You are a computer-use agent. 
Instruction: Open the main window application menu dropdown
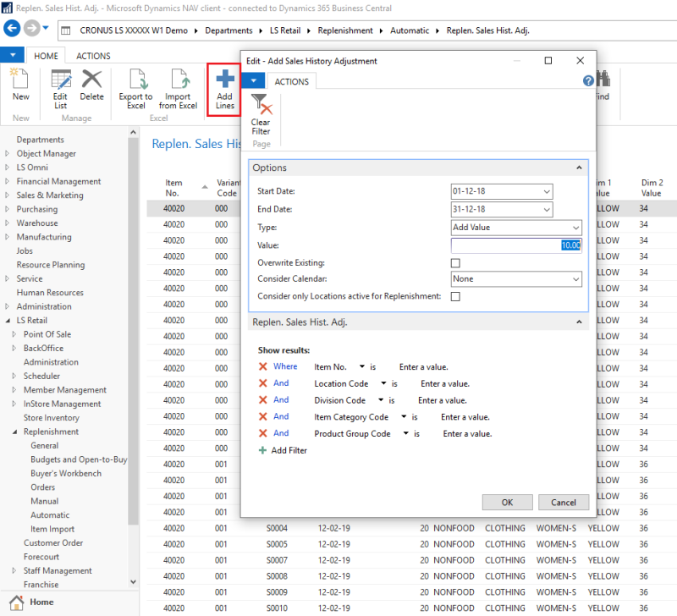[12, 55]
